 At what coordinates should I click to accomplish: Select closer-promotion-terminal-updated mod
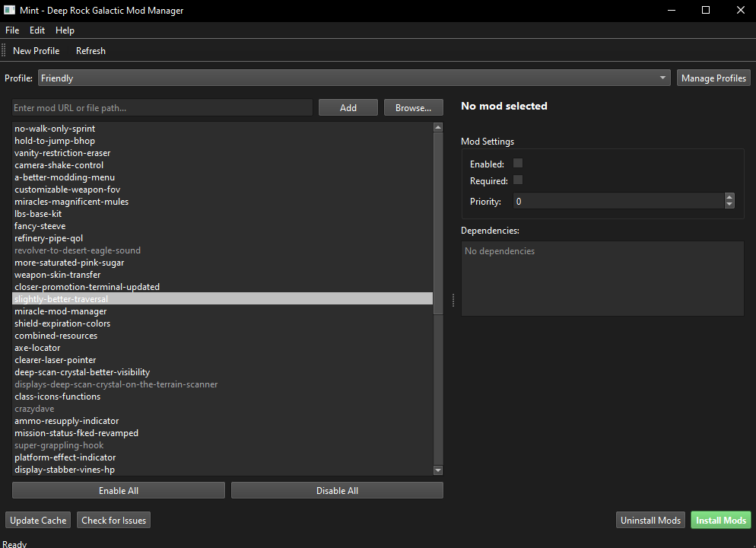click(222, 287)
